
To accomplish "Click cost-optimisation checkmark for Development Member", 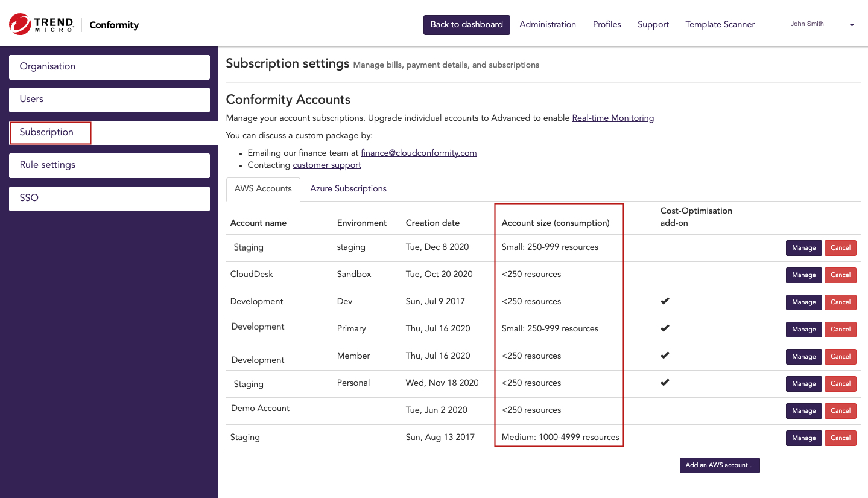I will point(665,355).
